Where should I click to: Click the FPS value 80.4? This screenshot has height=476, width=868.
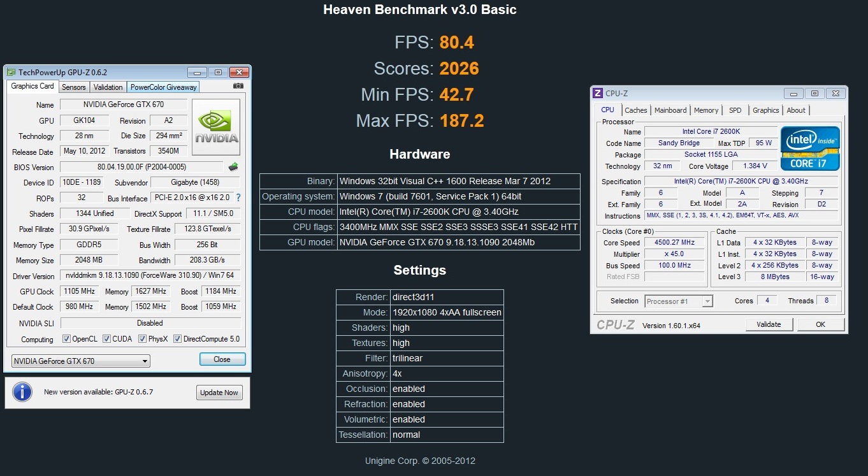coord(456,43)
